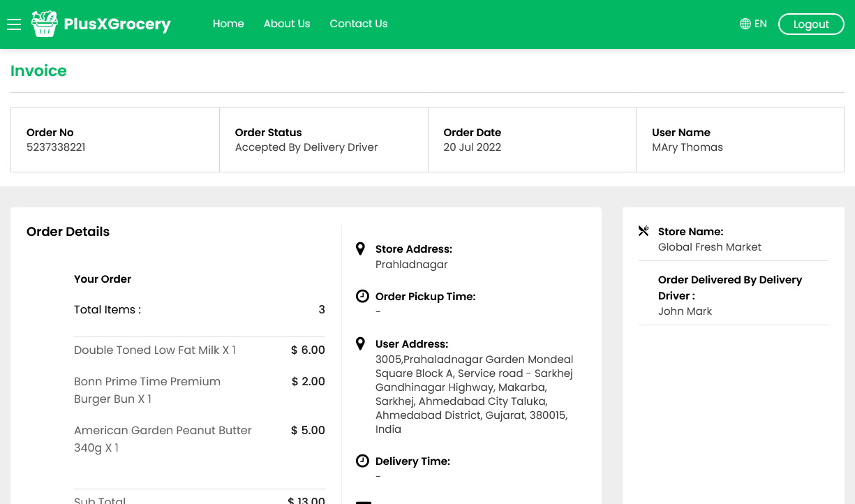Click Double Toned Low Fat Milk item
This screenshot has width=855, height=504.
tap(155, 350)
